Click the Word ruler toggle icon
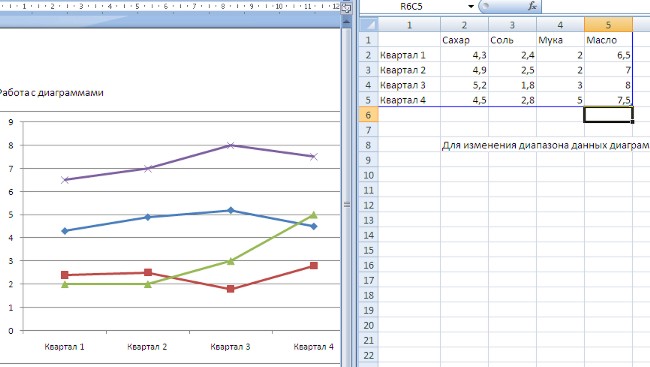The height and width of the screenshot is (367, 650). point(346,8)
